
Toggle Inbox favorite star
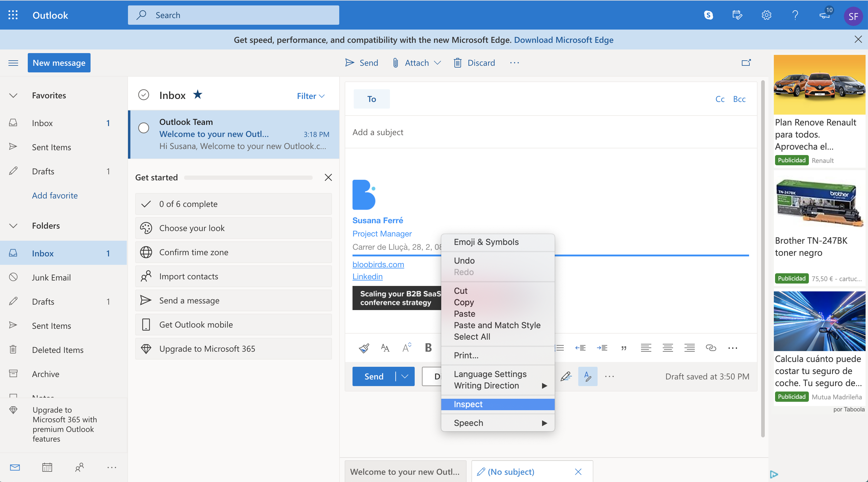(x=197, y=94)
